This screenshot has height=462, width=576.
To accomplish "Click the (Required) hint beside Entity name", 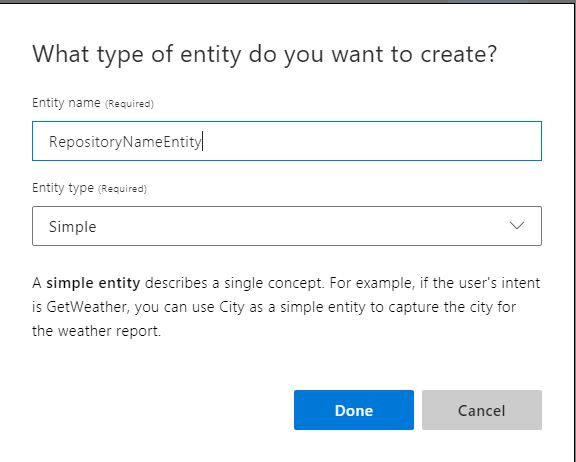I will tap(129, 104).
